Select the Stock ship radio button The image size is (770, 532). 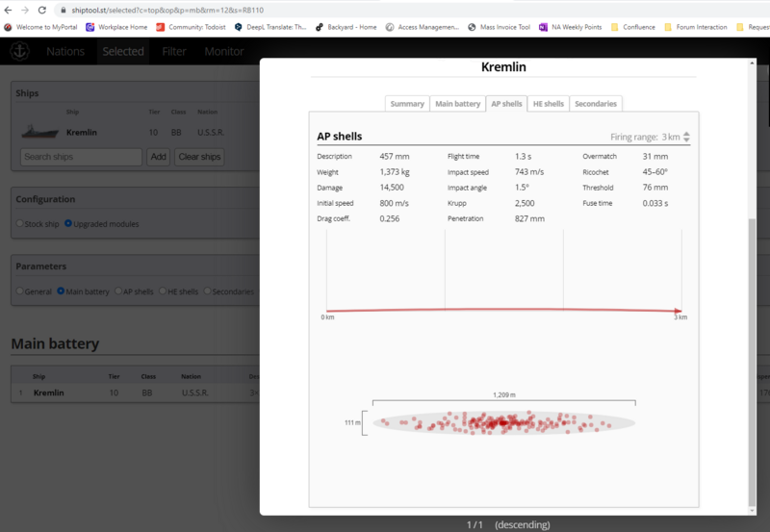tap(20, 224)
